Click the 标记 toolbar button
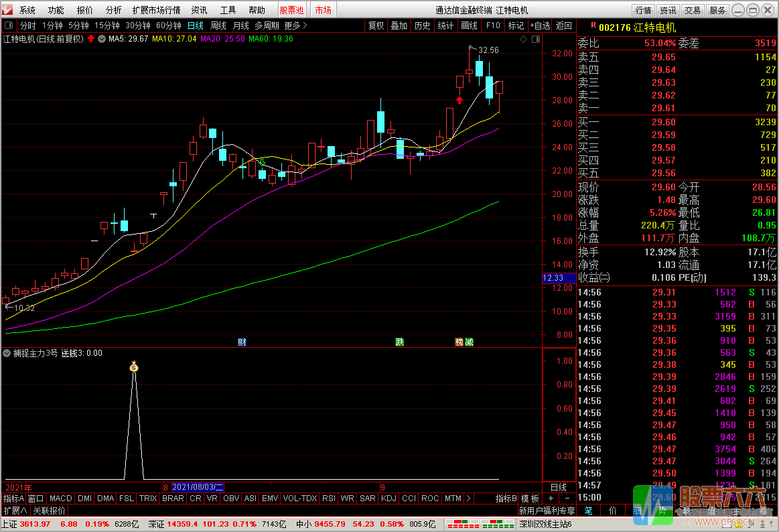This screenshot has width=779, height=532. (x=516, y=25)
